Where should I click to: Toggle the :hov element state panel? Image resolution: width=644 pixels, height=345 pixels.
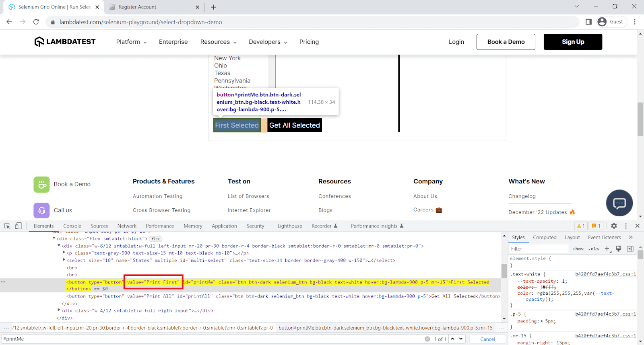pos(578,249)
